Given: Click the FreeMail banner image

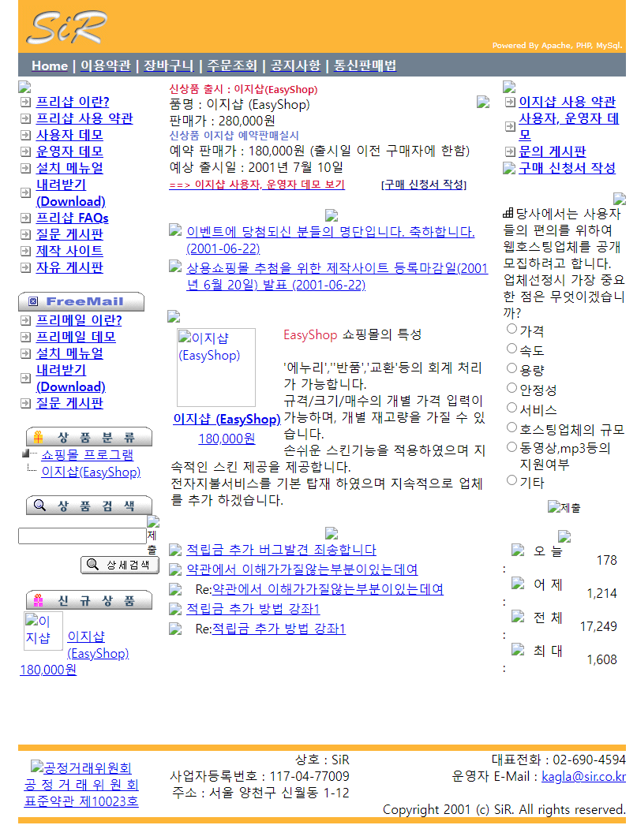Looking at the screenshot, I should point(81,301).
